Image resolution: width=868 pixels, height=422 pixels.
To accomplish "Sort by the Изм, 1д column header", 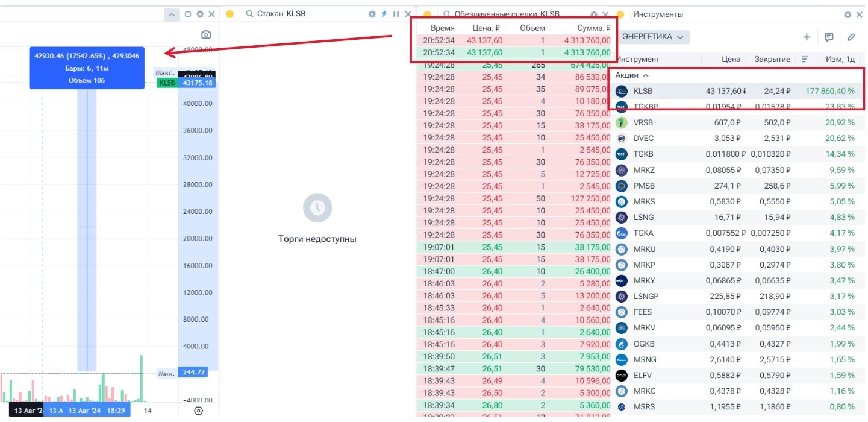I will pos(840,59).
